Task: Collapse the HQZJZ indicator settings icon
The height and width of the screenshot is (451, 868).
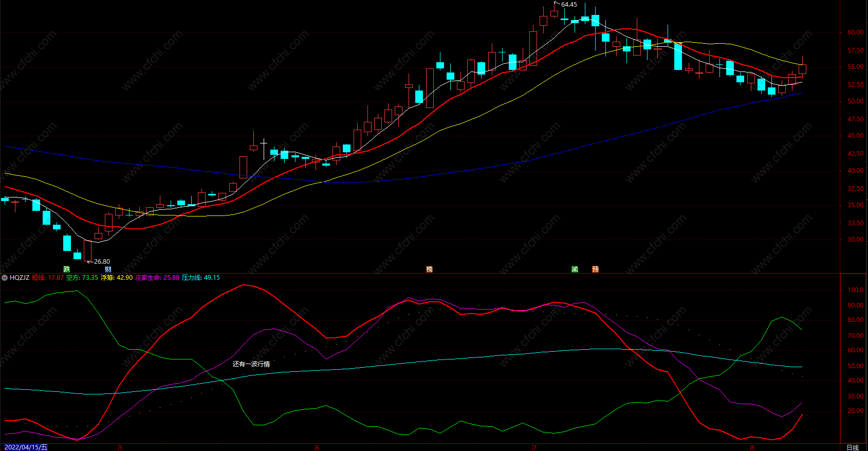Action: click(5, 278)
